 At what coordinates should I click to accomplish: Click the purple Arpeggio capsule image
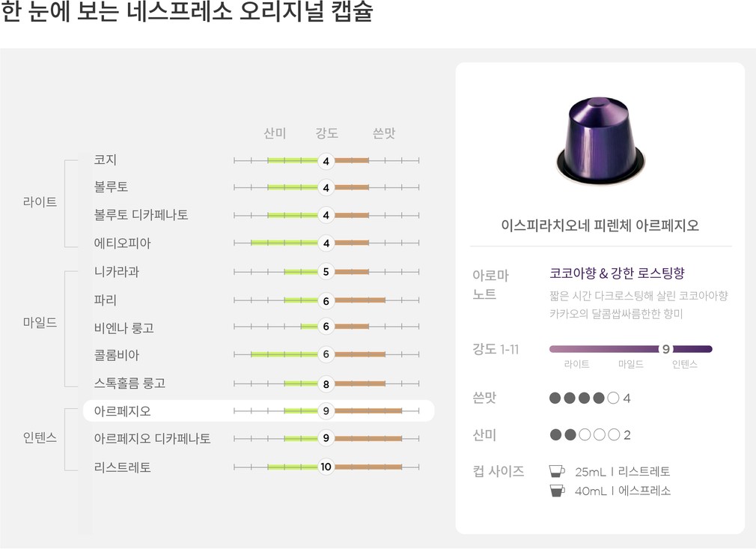600,140
